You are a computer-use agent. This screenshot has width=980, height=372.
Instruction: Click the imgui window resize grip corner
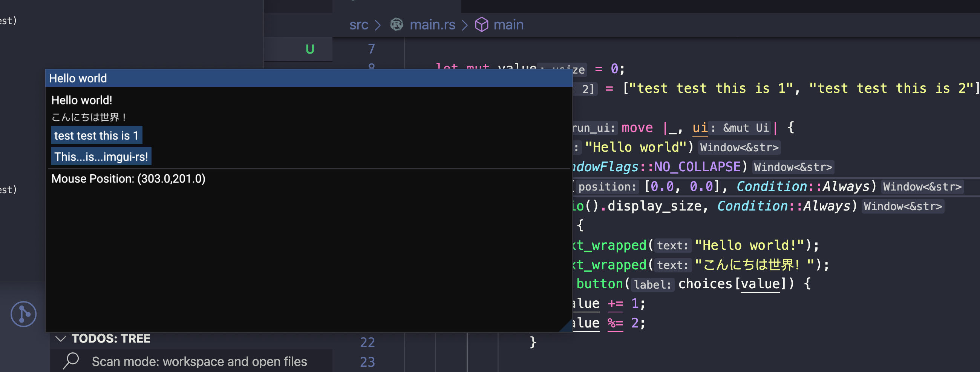tap(566, 326)
